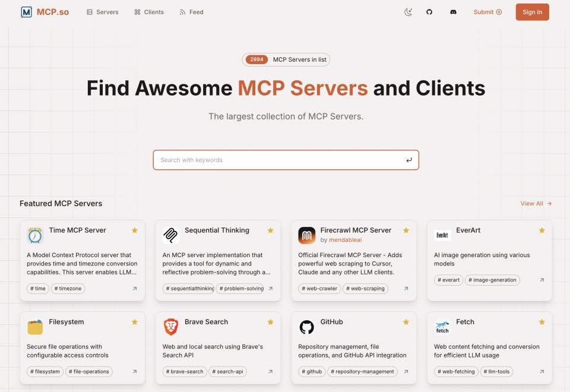Open Filesystem via external arrow icon

pyautogui.click(x=135, y=372)
